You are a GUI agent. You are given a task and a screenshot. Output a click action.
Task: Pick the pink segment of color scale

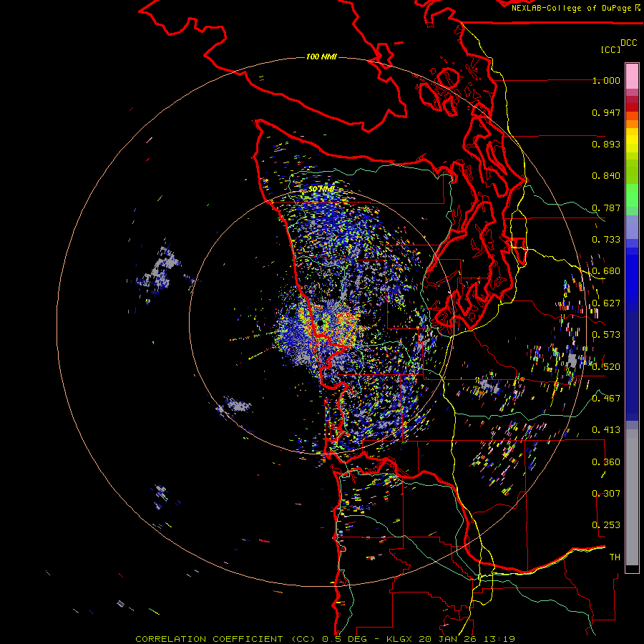(632, 77)
